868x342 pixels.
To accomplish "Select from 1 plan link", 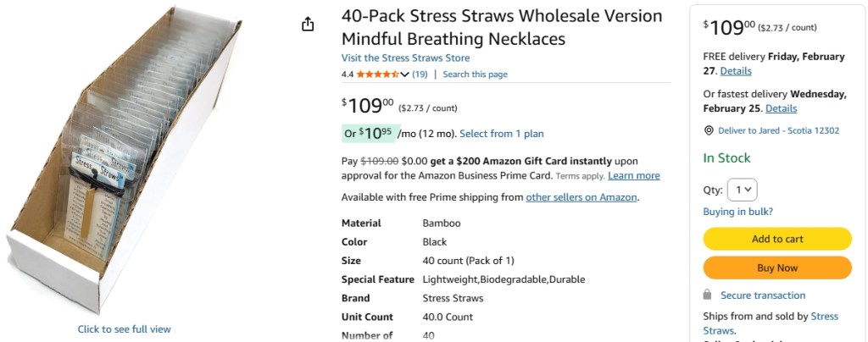I will [502, 134].
